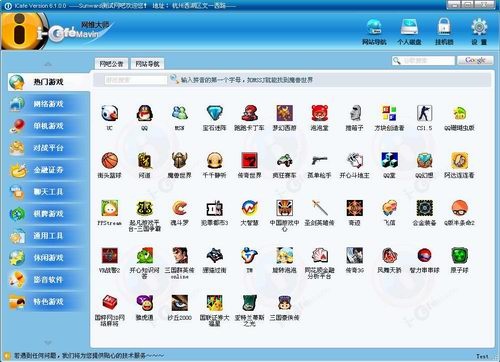500x362 pixels.
Task: Show the 聊天工具 category
Action: [x=49, y=192]
